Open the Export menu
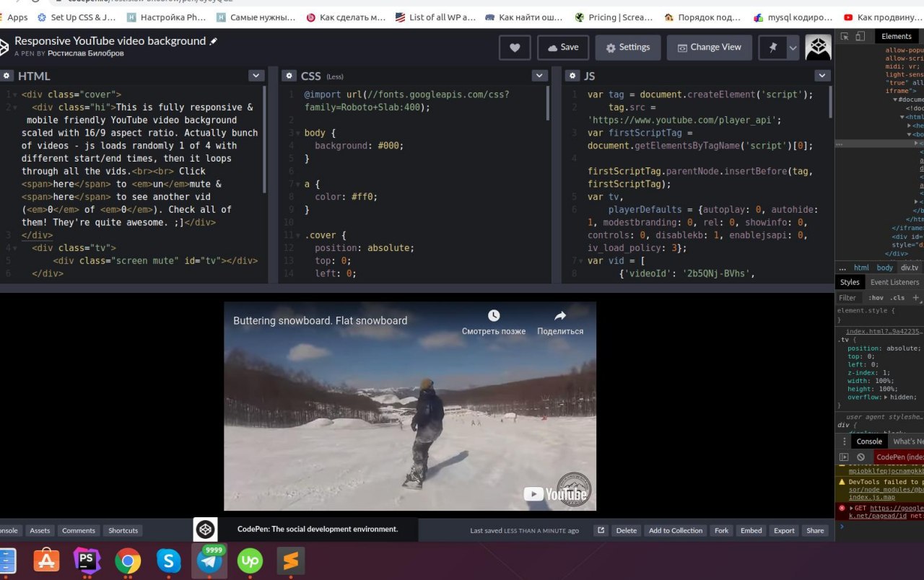Screen dimensions: 924x580 click(x=784, y=530)
